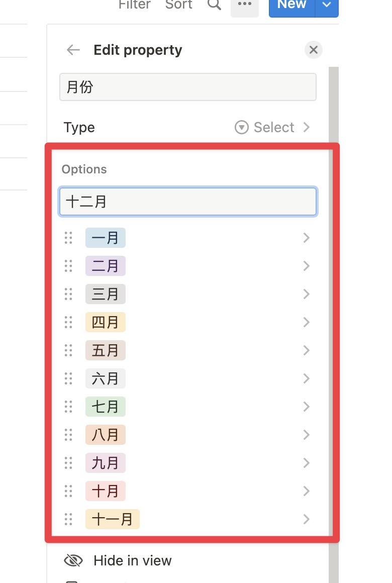
Task: Expand the 六月 option chevron
Action: pyautogui.click(x=306, y=378)
